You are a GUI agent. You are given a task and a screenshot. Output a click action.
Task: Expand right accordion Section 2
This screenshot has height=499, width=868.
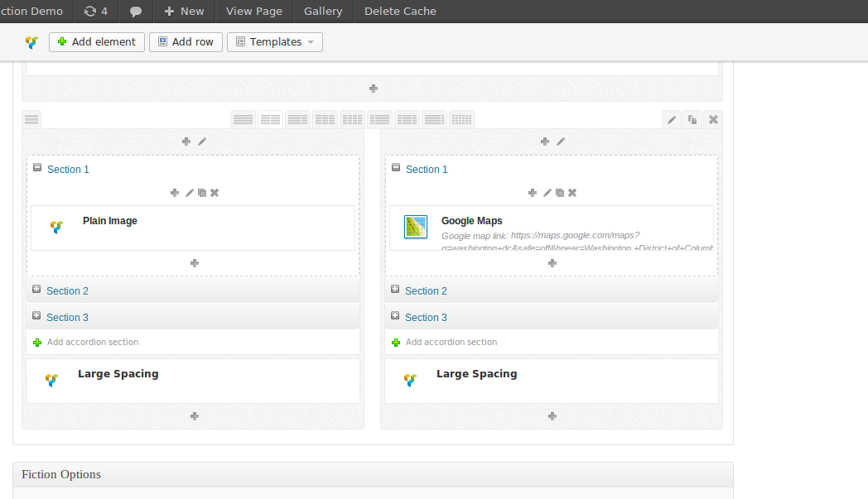pos(395,290)
